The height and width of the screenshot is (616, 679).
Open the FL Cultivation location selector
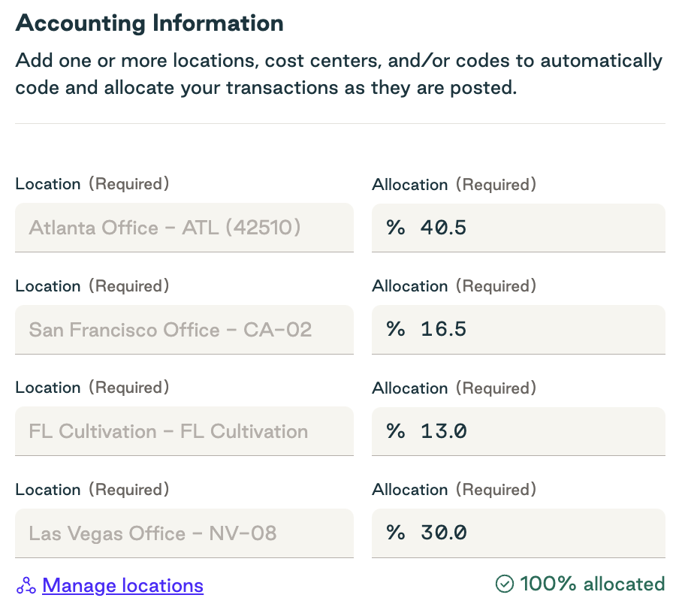pyautogui.click(x=184, y=431)
